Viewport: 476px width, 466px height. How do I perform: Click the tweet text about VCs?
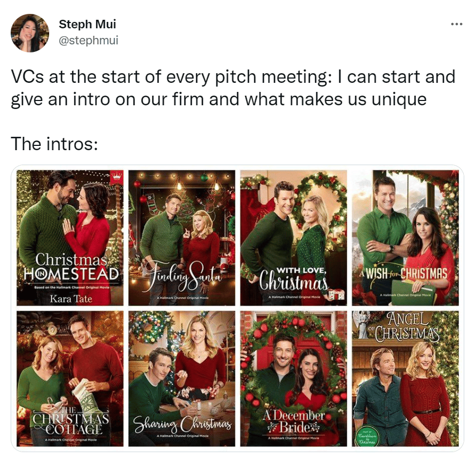point(233,88)
